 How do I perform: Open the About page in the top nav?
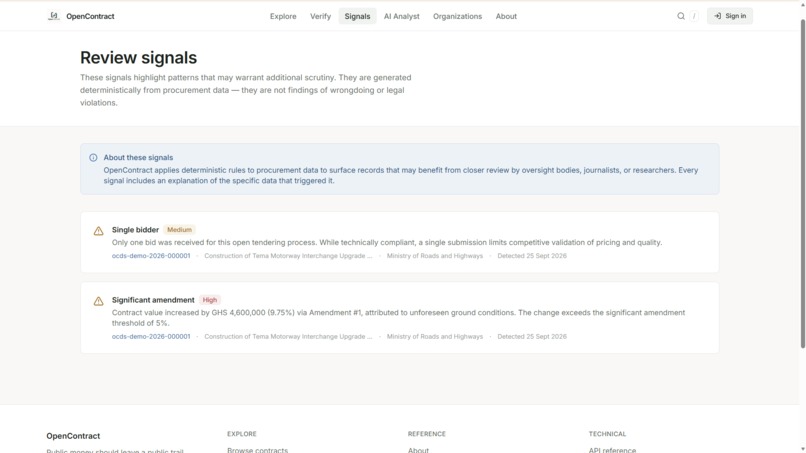coord(506,16)
